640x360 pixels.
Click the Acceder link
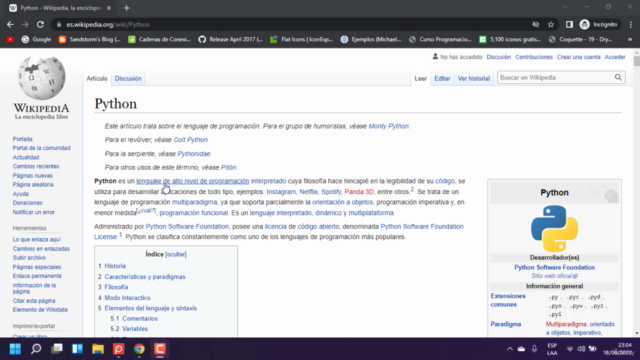615,57
